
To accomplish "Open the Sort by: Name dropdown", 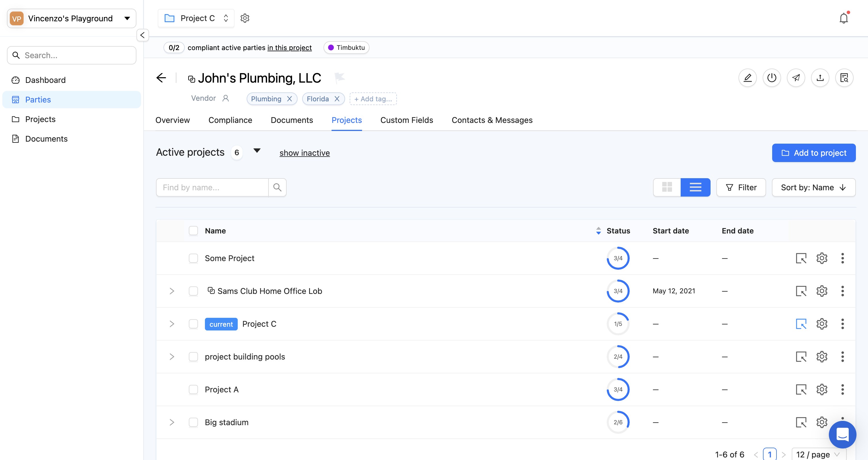I will pyautogui.click(x=813, y=187).
